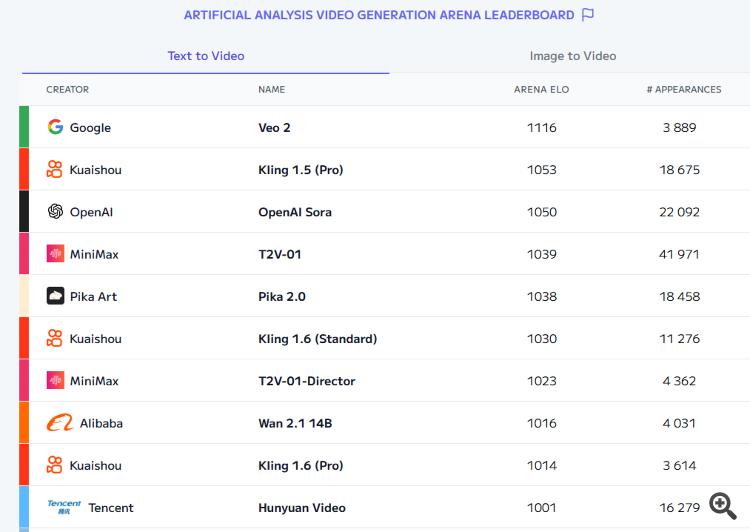Screen dimensions: 750x532
Task: Click the Pika Art logo icon
Action: pyautogui.click(x=55, y=296)
